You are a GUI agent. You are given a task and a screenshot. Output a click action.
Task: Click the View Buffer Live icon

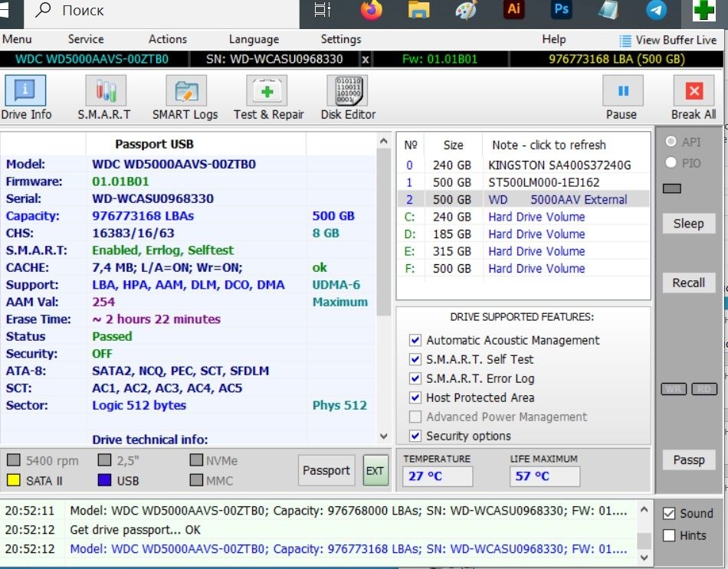coord(625,41)
